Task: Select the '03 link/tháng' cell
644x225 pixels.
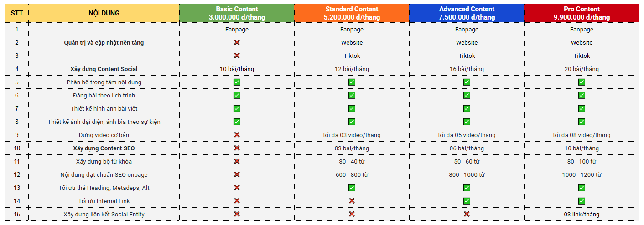Action: pos(582,214)
